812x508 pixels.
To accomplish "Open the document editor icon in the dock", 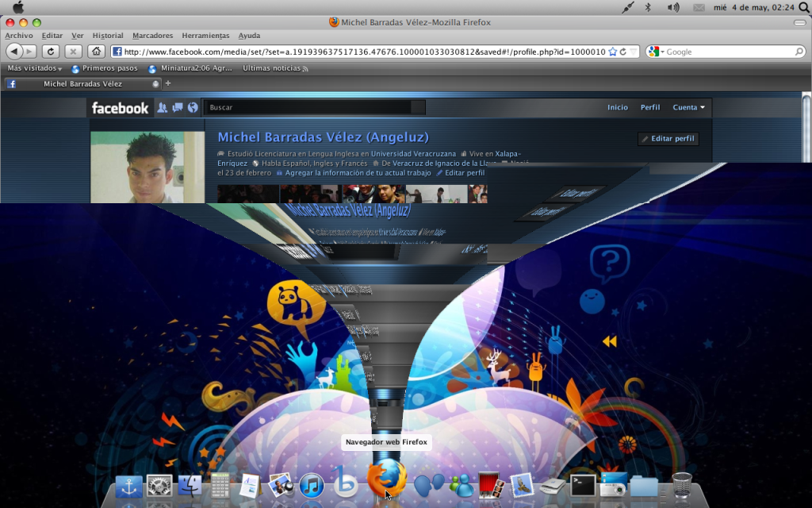I will pyautogui.click(x=251, y=487).
